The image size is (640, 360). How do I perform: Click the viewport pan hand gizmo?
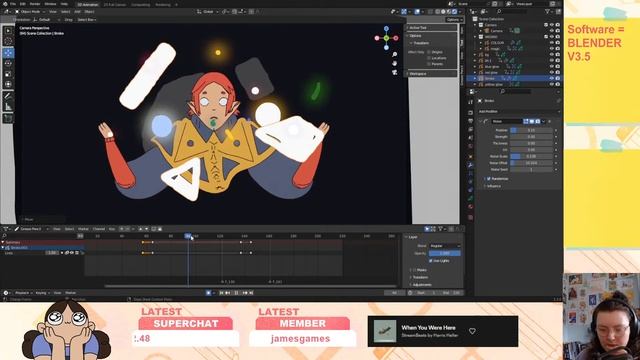(394, 63)
